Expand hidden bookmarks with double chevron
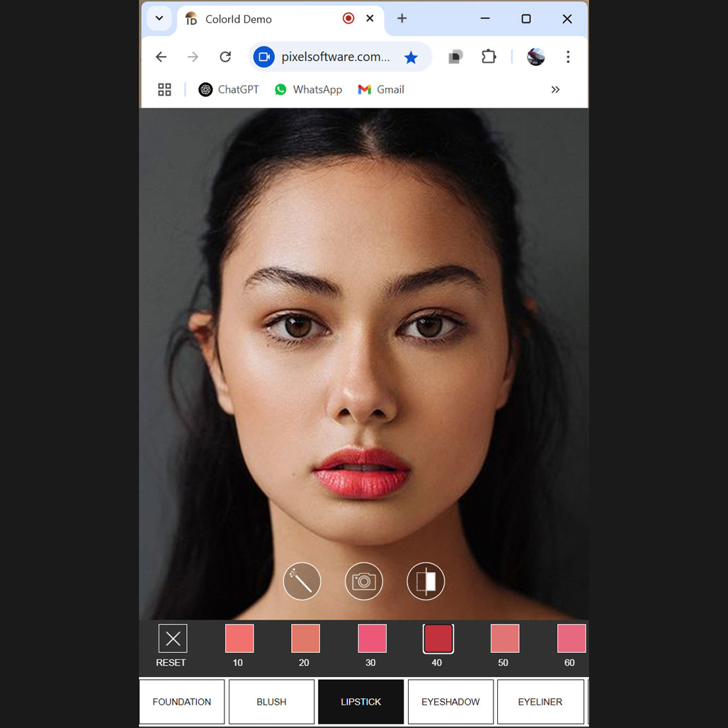728x728 pixels. coord(555,89)
